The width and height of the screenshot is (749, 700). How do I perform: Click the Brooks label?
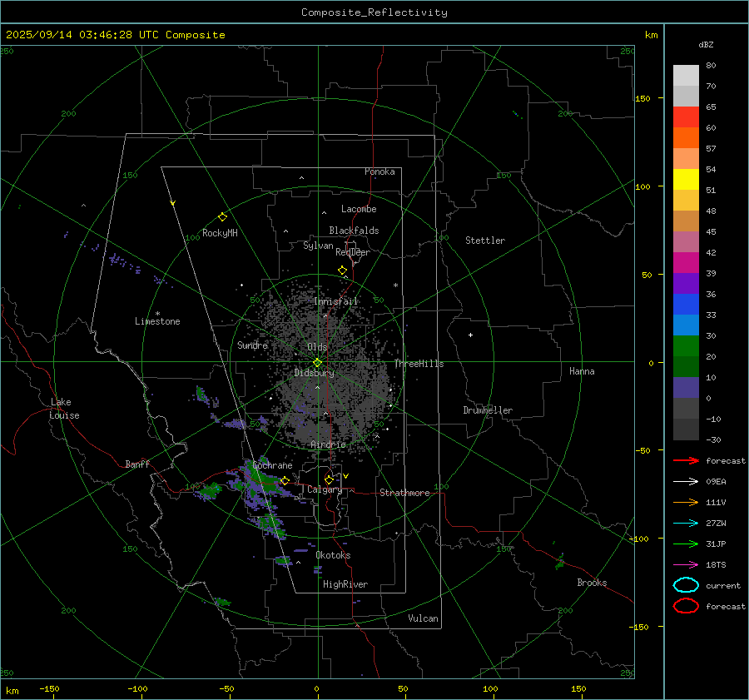click(592, 583)
